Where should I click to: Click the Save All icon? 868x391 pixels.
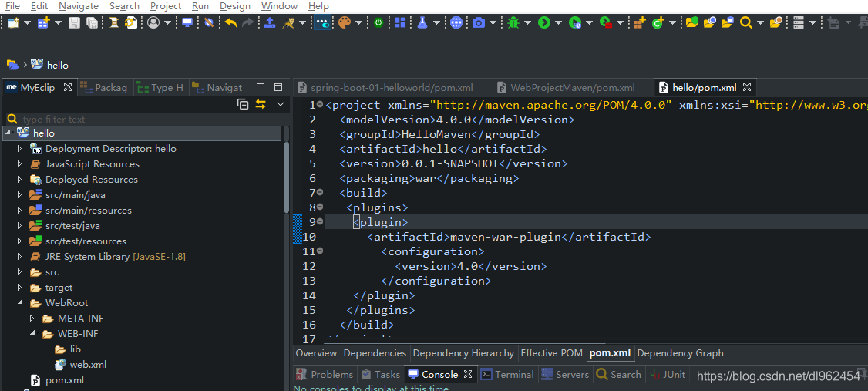pyautogui.click(x=92, y=22)
